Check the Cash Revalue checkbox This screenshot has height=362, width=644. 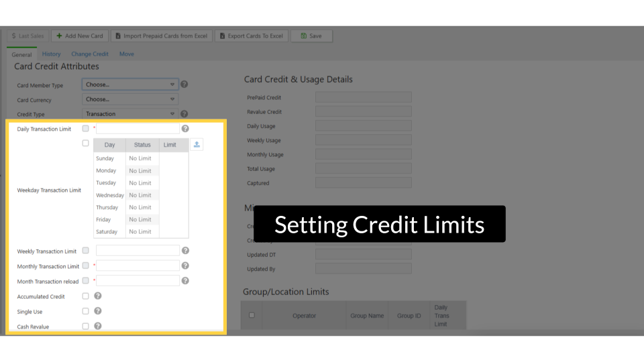[85, 326]
